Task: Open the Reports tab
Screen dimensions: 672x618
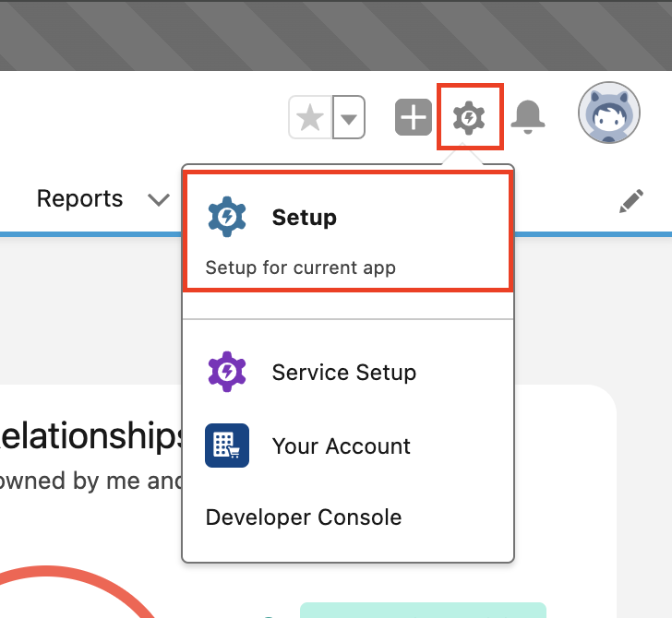Action: [x=79, y=198]
